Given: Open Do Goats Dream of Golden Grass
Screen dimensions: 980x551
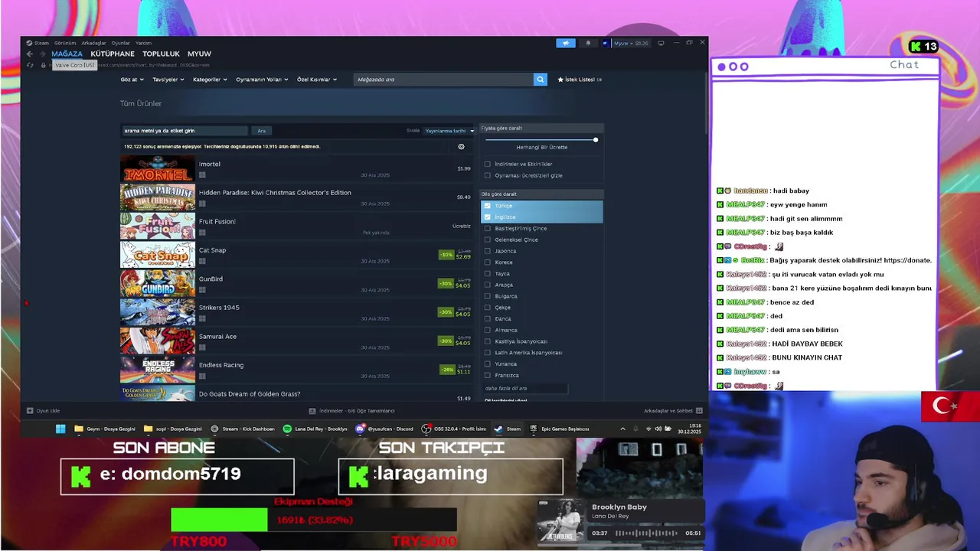Looking at the screenshot, I should [x=250, y=394].
